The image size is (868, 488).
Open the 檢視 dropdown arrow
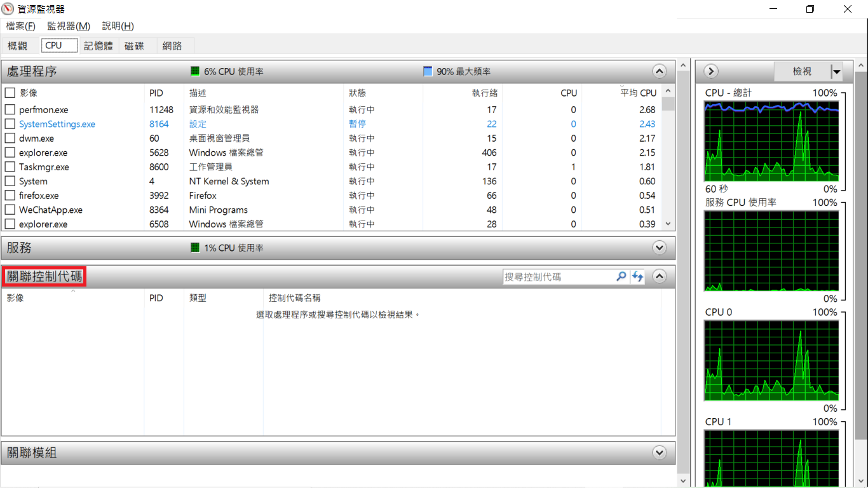coord(836,72)
